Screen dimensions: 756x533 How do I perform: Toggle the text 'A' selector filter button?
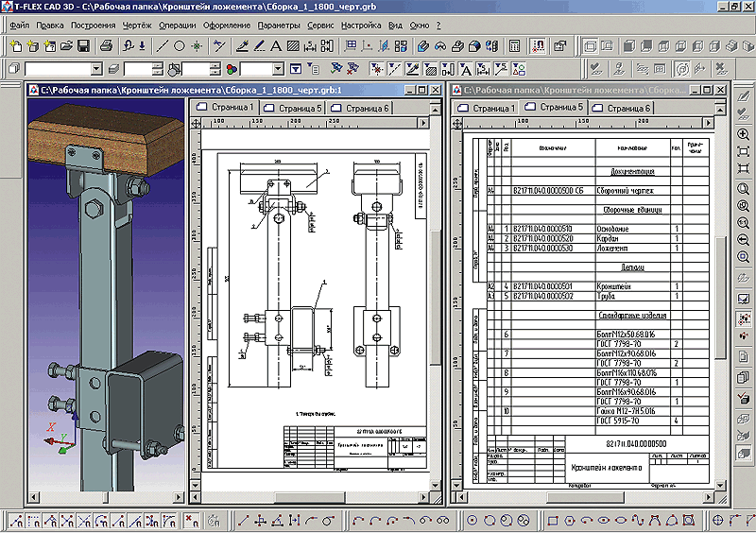(x=465, y=69)
